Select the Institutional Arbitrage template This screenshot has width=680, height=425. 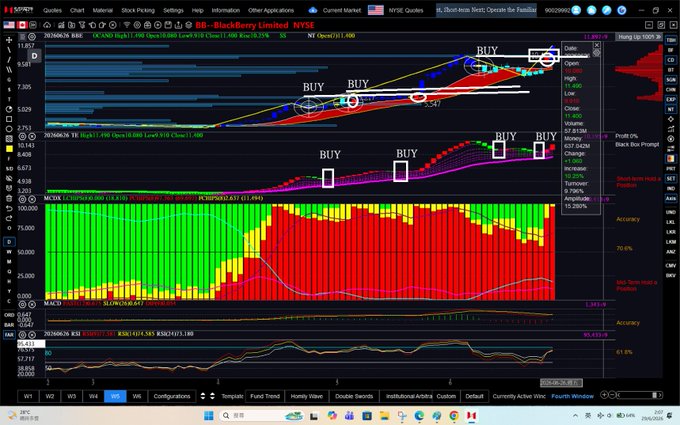[409, 396]
